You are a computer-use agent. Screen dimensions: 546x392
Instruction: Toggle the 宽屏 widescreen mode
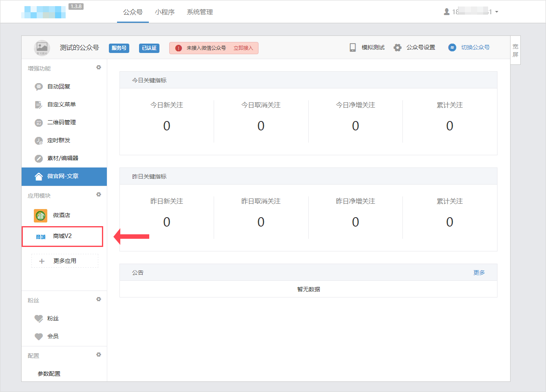click(x=515, y=51)
